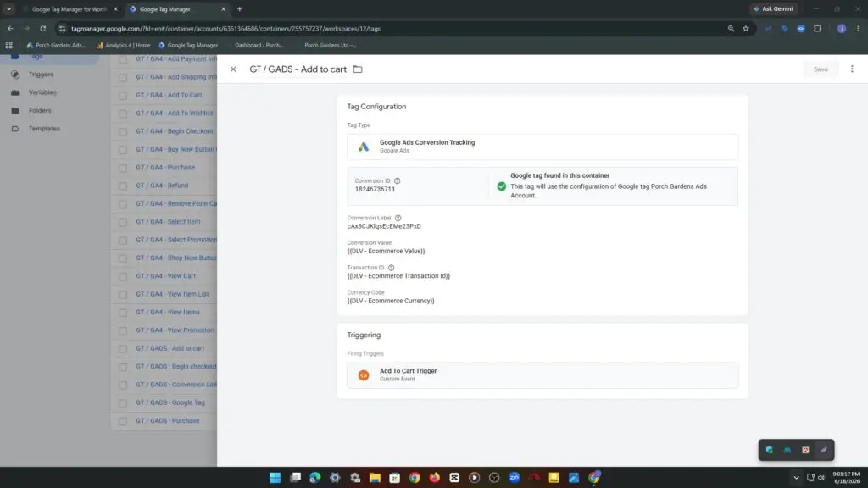The height and width of the screenshot is (488, 868).
Task: Click the help icon next to Conversion Label
Action: pos(398,218)
